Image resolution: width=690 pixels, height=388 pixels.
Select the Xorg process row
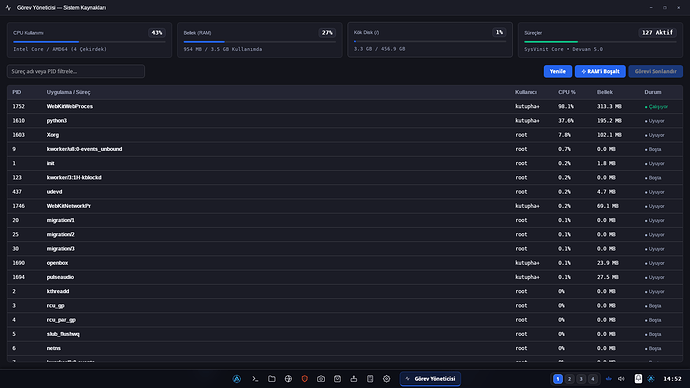[x=345, y=135]
